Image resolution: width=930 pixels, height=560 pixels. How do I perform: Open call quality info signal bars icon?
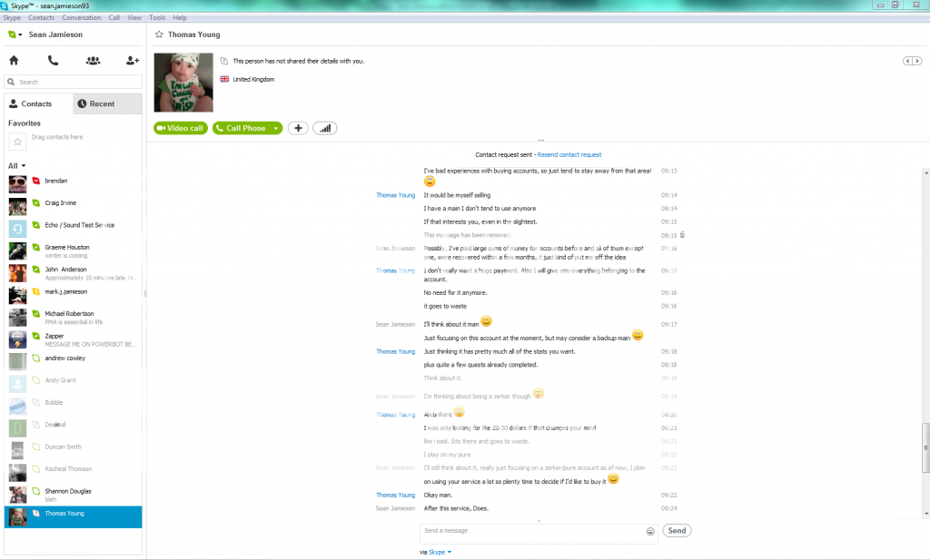pyautogui.click(x=325, y=128)
